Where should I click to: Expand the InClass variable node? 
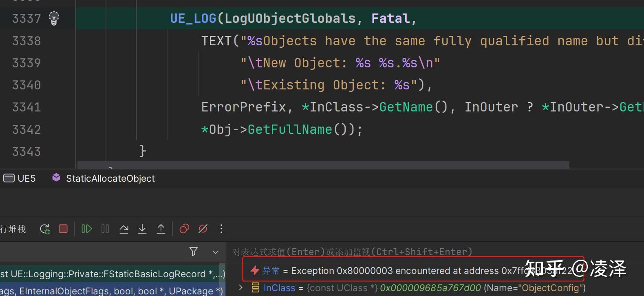coord(241,288)
